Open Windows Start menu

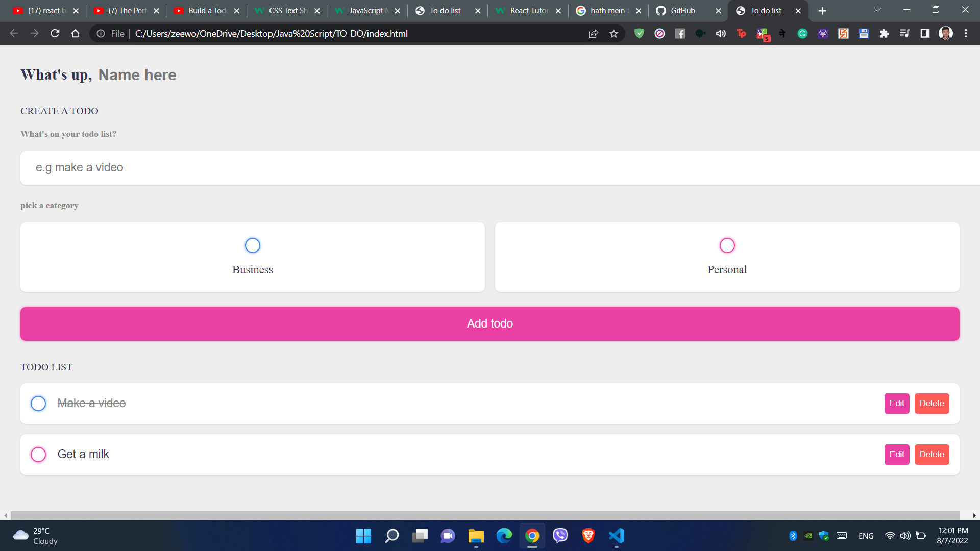click(x=363, y=536)
